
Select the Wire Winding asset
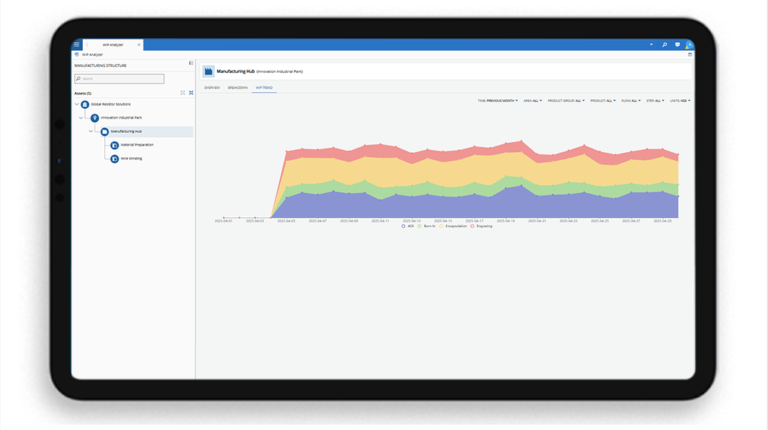click(131, 158)
